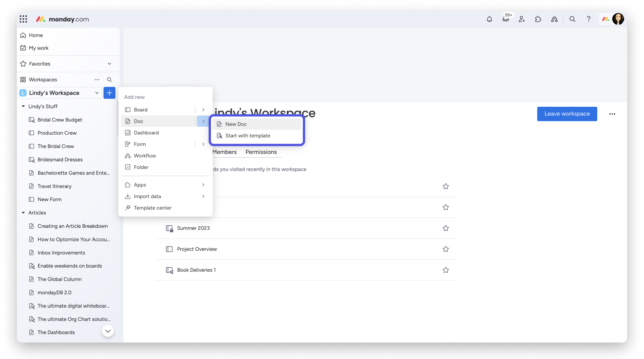
Task: Open Template center from menu
Action: [x=165, y=208]
